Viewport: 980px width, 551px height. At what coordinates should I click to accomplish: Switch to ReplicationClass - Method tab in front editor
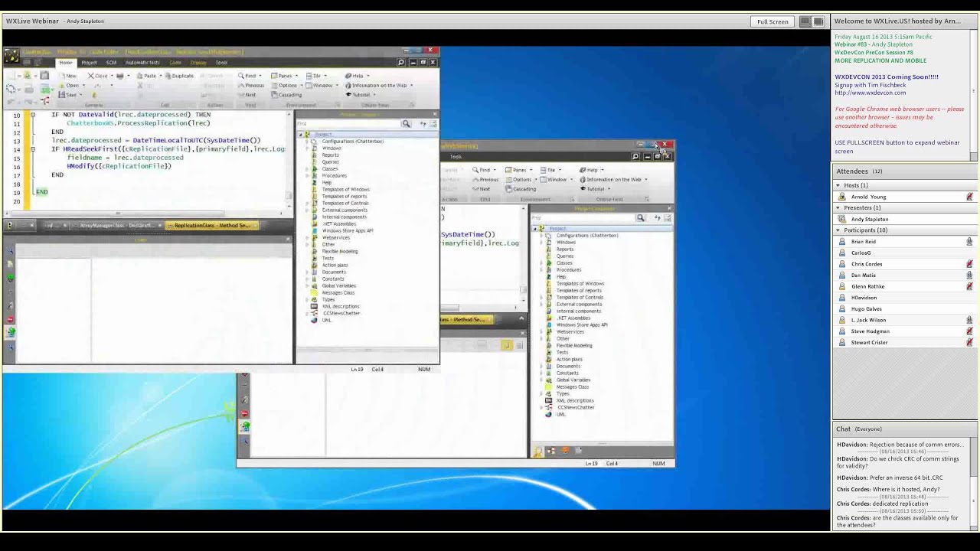[212, 225]
